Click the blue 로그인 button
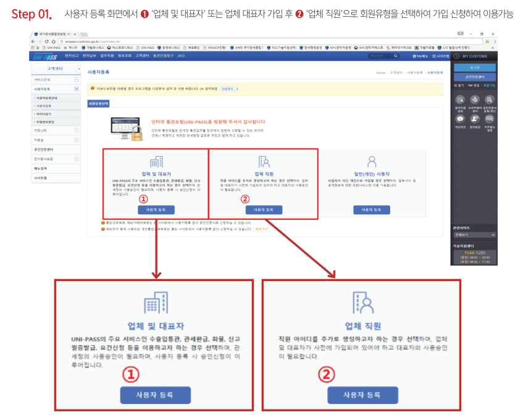This screenshot has height=420, width=523. point(475,67)
